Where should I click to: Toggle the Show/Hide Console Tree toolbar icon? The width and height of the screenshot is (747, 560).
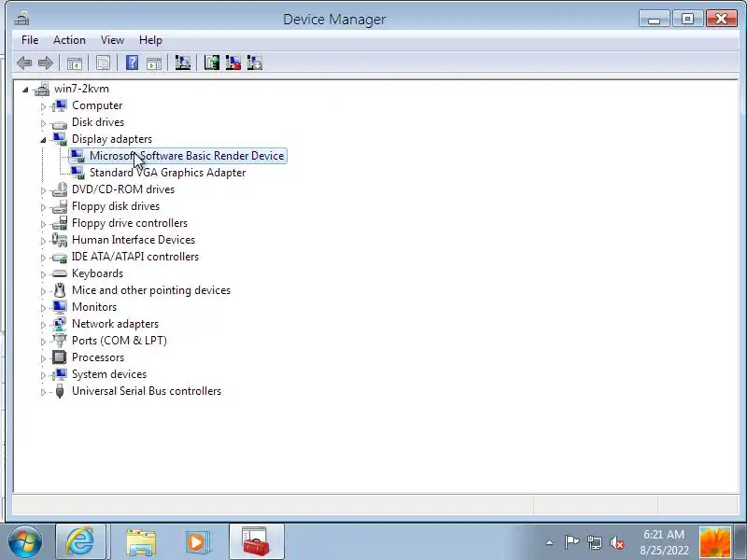point(75,63)
